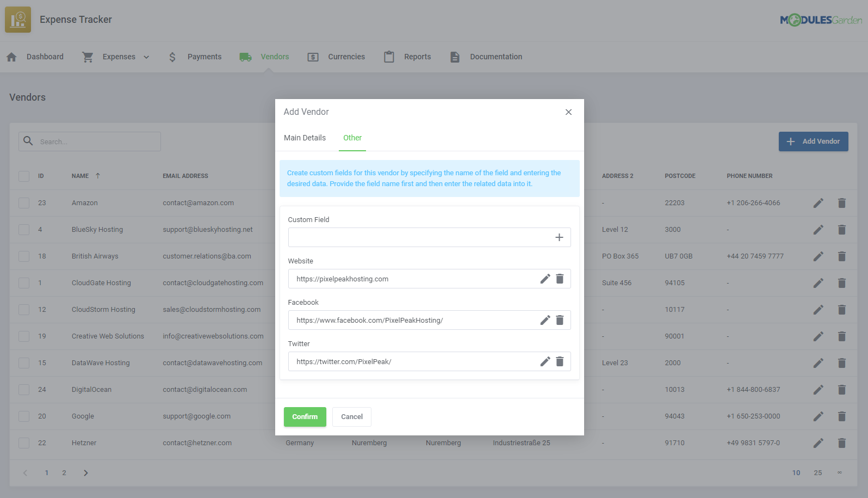Sort vendors by Name column arrow
The image size is (868, 498).
(98, 176)
